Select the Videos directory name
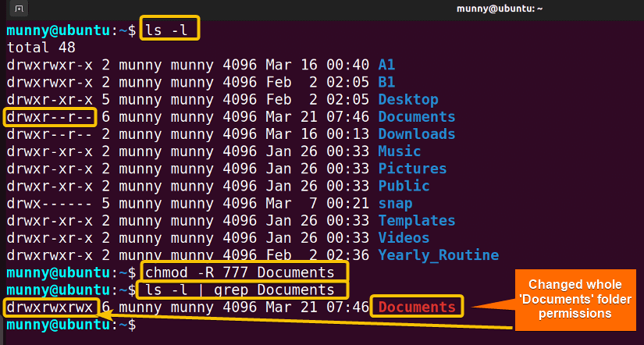644x345 pixels. [x=404, y=238]
